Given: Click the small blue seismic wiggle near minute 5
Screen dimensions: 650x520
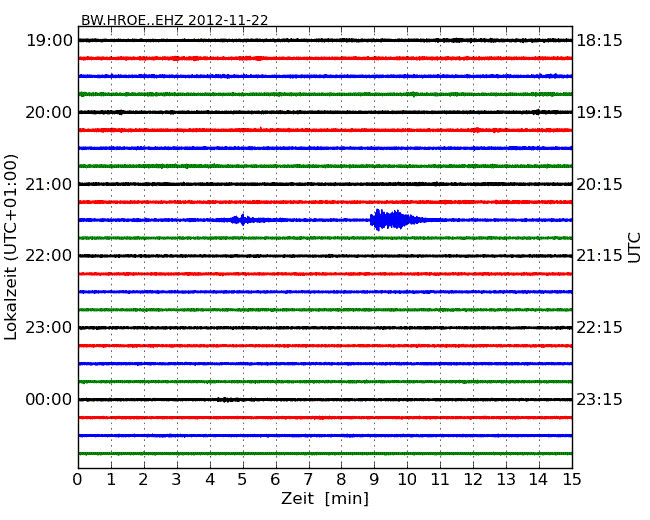Looking at the screenshot, I should pos(243,220).
